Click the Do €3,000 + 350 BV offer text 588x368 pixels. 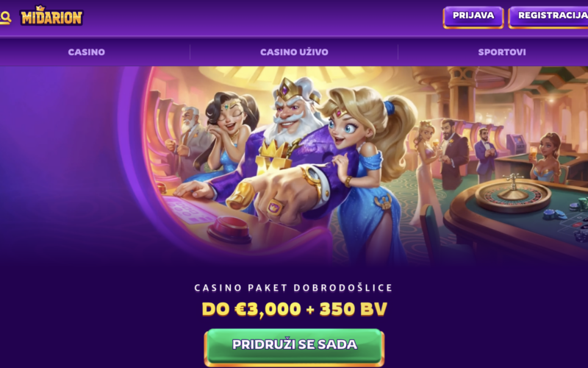pyautogui.click(x=295, y=309)
